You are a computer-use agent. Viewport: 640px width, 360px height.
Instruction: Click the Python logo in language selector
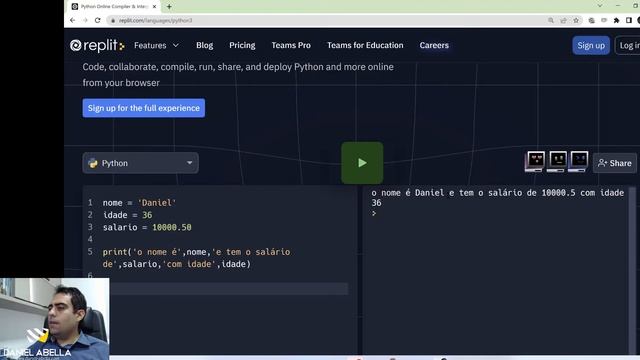pos(93,163)
